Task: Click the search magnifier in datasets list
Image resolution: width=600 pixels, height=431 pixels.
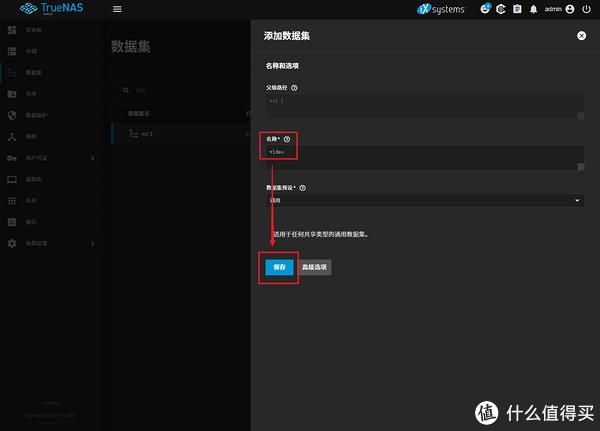Action: (x=126, y=91)
